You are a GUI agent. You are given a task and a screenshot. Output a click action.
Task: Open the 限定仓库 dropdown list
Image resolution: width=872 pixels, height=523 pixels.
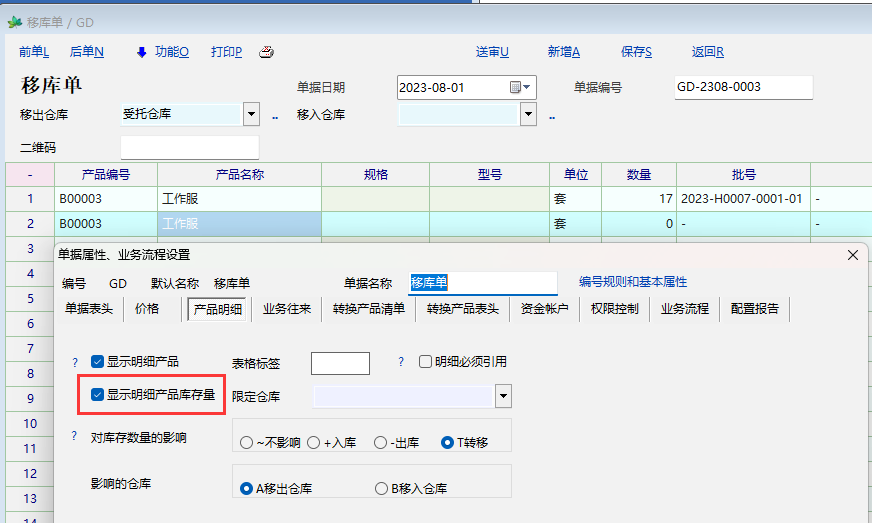[x=503, y=397]
